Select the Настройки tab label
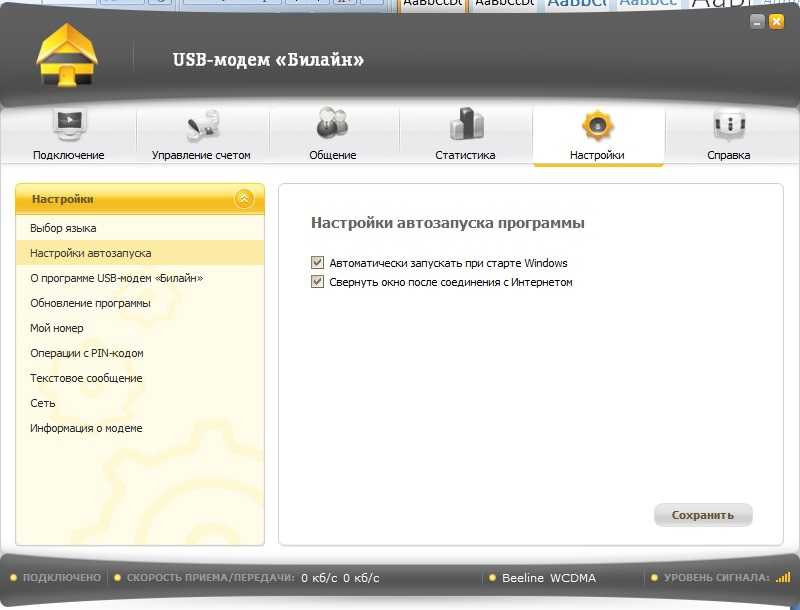This screenshot has height=610, width=800. point(597,155)
